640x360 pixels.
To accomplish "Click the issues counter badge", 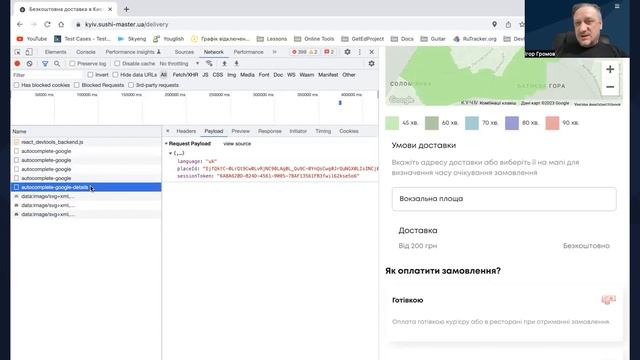I will 329,52.
